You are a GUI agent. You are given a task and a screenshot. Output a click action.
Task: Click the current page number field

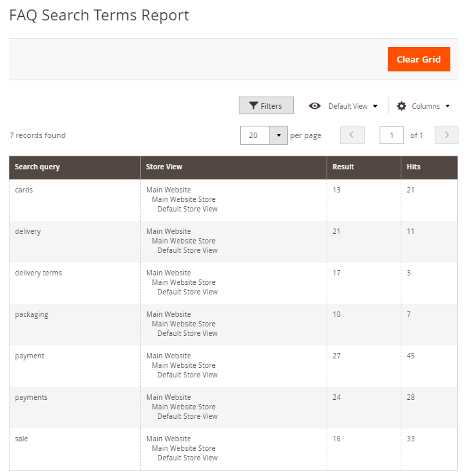coord(392,135)
